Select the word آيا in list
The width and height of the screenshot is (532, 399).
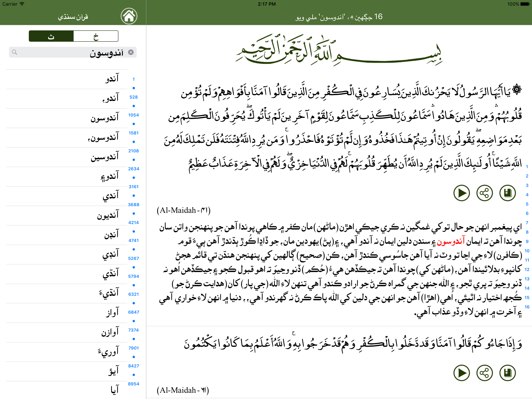pyautogui.click(x=67, y=390)
